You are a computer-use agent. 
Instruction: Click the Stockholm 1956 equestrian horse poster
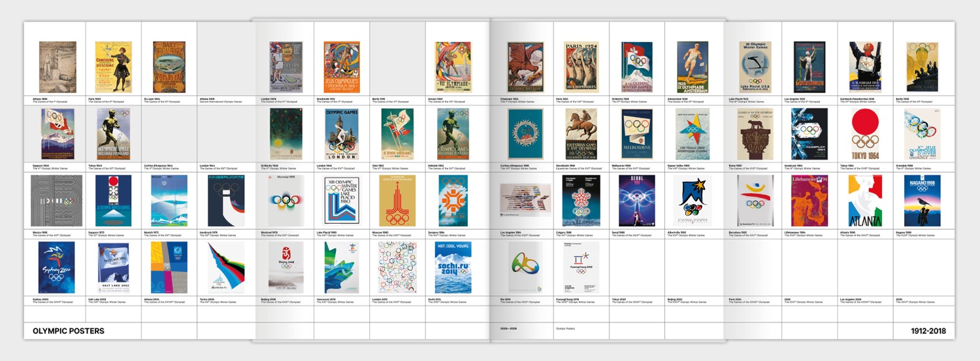click(x=581, y=134)
